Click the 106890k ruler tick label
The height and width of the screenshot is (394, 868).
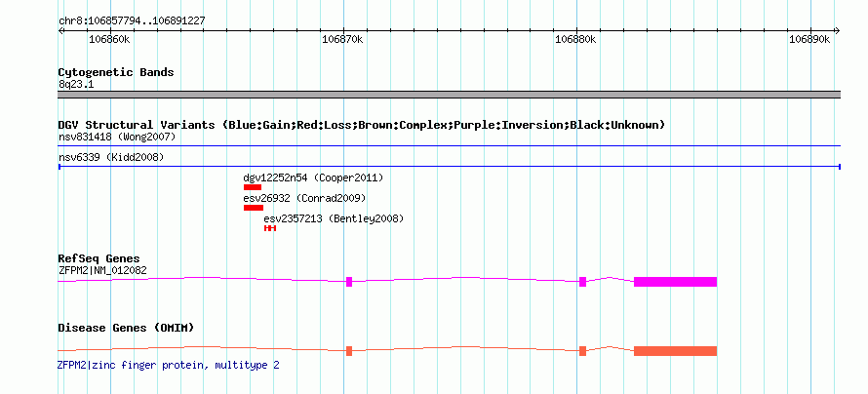tap(809, 39)
